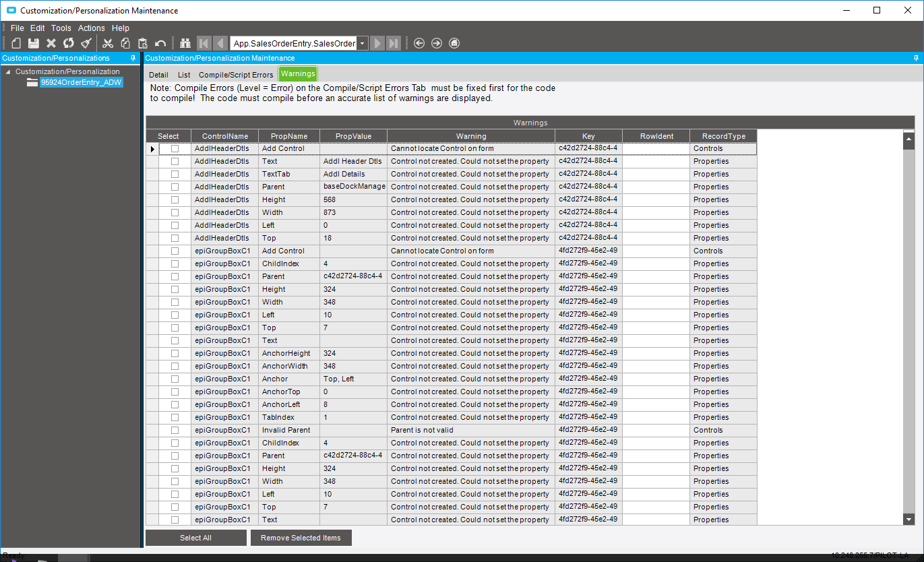The height and width of the screenshot is (562, 924).
Task: Click the 'Parent is not valid' warning cell
Action: (x=471, y=430)
